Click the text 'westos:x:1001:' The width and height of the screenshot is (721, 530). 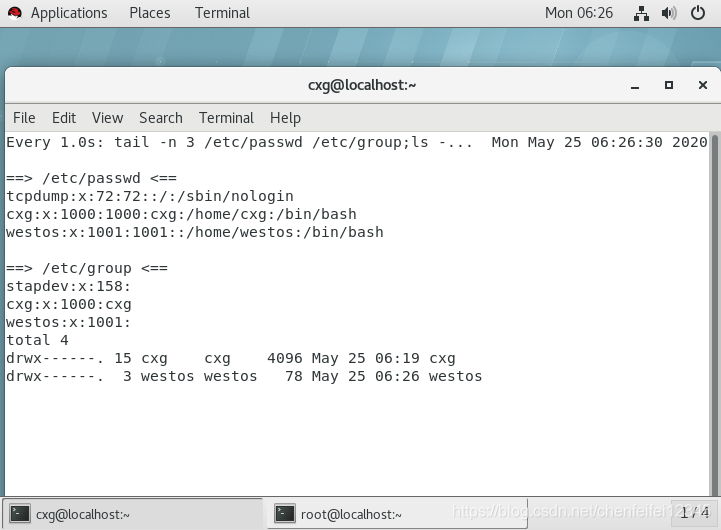click(x=69, y=322)
